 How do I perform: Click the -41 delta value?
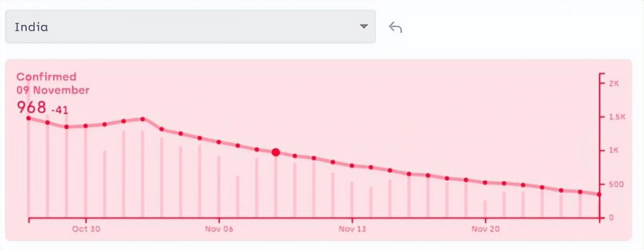(59, 110)
